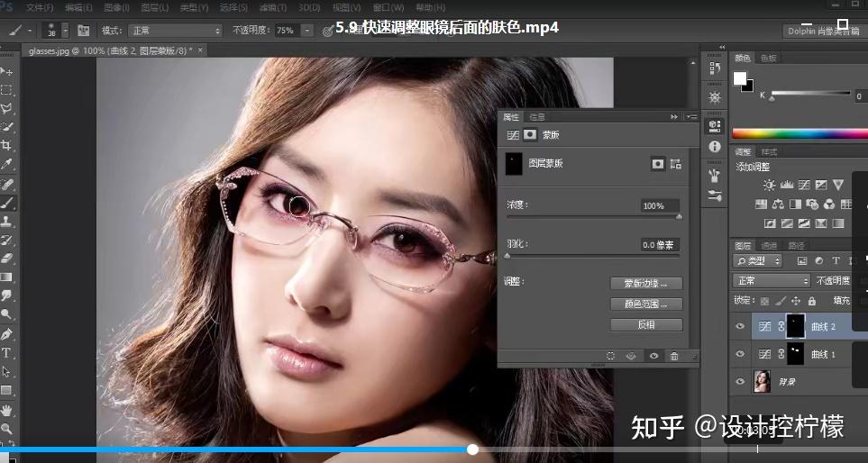Click the 反相 button
Image resolution: width=868 pixels, height=463 pixels.
point(646,324)
